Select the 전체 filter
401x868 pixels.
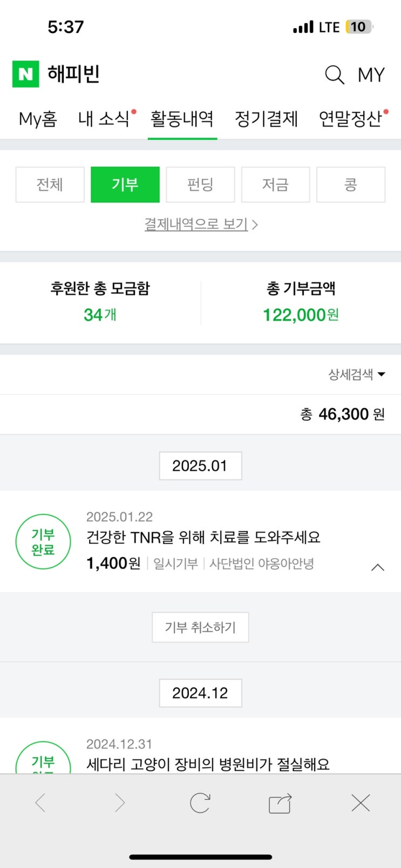[x=50, y=185]
